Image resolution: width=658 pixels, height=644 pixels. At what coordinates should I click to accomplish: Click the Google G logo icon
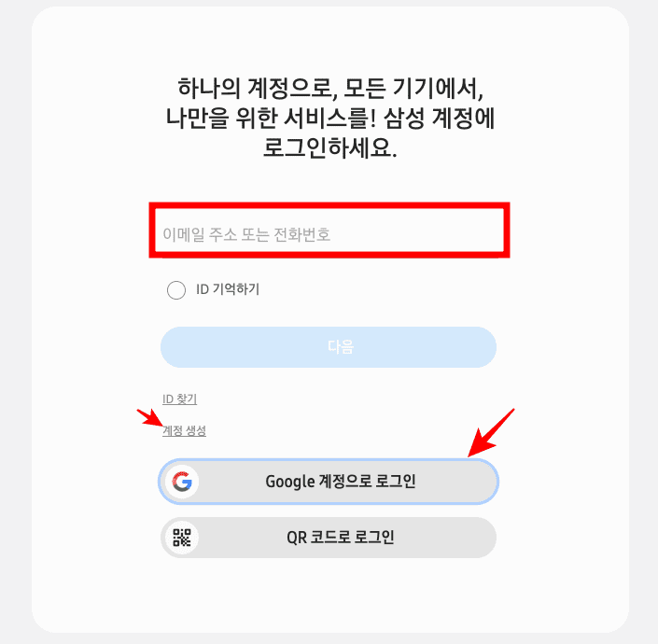182,482
